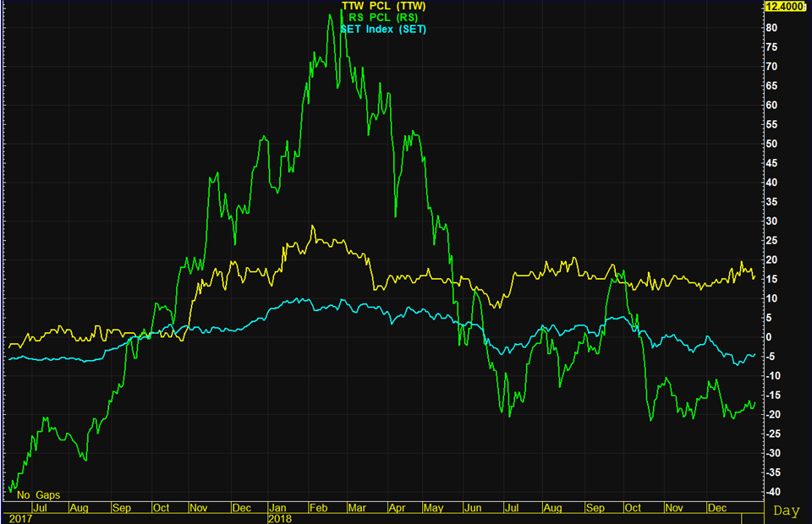Click the Mar month on time axis

pos(357,508)
